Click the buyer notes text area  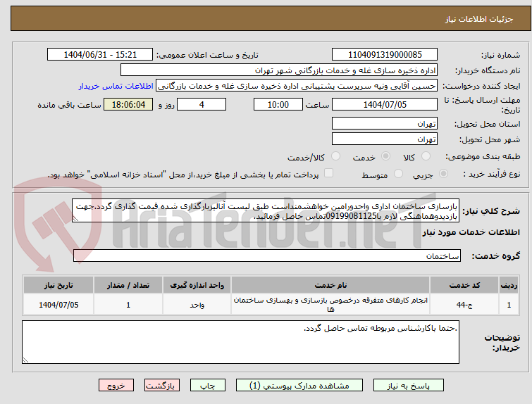[x=240, y=342]
